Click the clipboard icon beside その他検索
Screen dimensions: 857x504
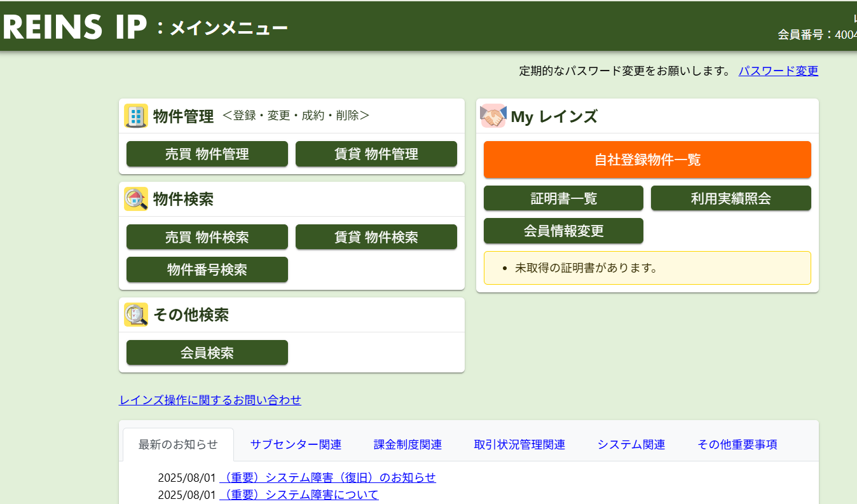[x=136, y=315]
